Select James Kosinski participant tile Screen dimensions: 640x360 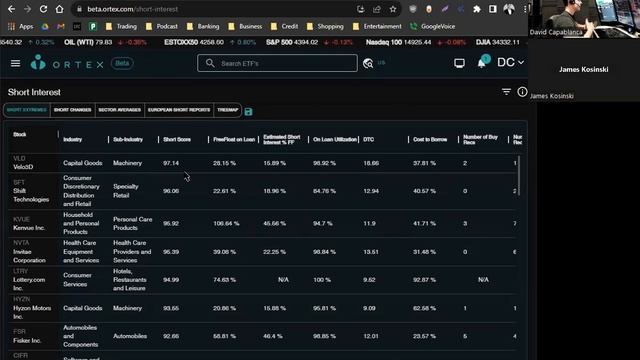[584, 70]
